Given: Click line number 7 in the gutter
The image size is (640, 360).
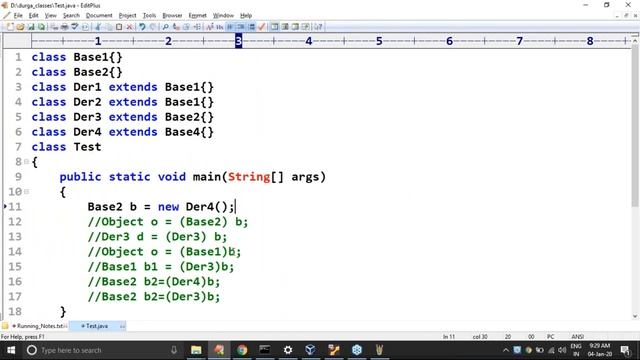Looking at the screenshot, I should point(18,147).
